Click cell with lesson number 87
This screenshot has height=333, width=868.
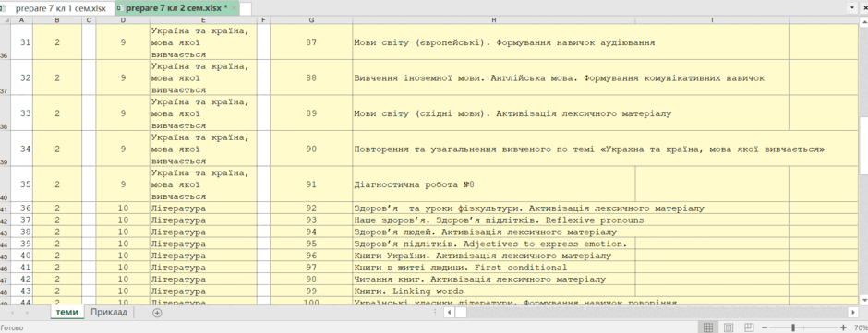[x=311, y=42]
